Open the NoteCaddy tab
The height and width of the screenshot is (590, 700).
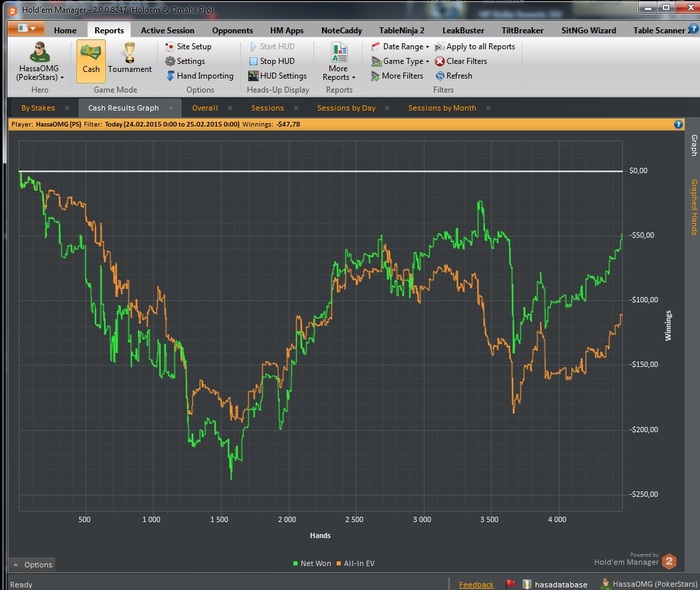click(342, 30)
